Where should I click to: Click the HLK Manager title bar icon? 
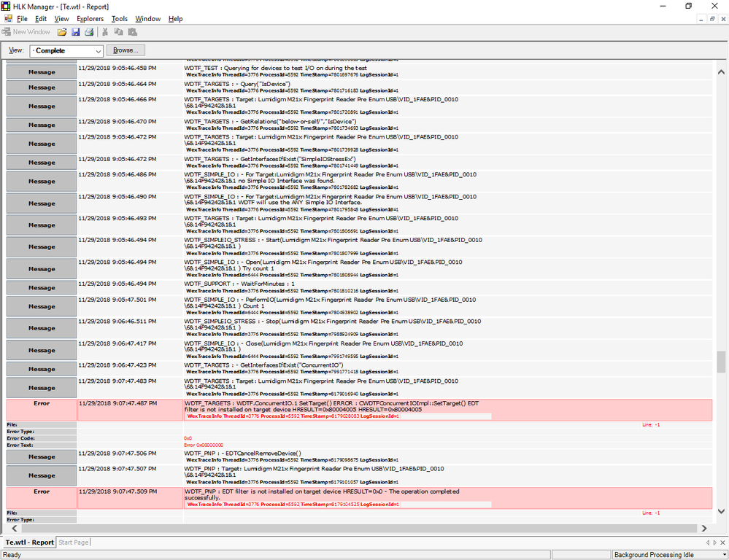click(6, 6)
